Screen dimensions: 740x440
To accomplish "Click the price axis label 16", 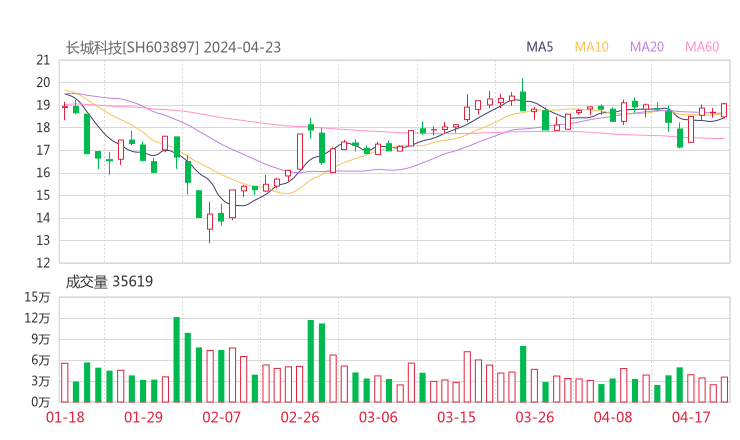I will coord(43,173).
